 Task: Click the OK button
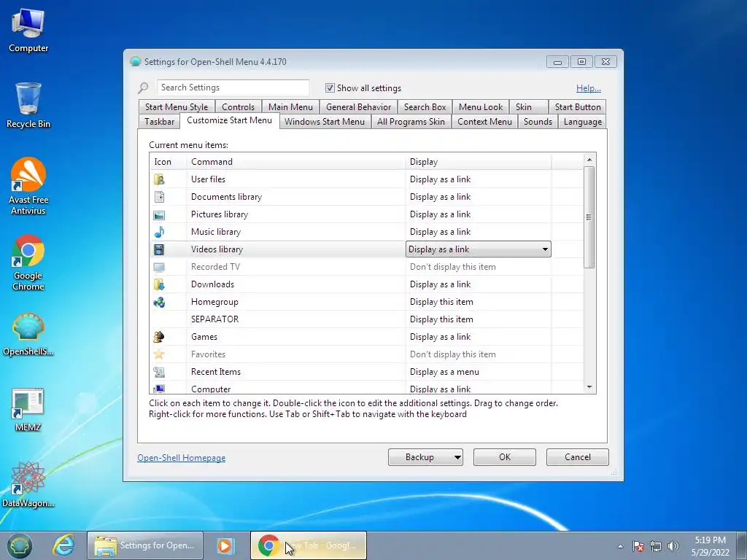(505, 457)
